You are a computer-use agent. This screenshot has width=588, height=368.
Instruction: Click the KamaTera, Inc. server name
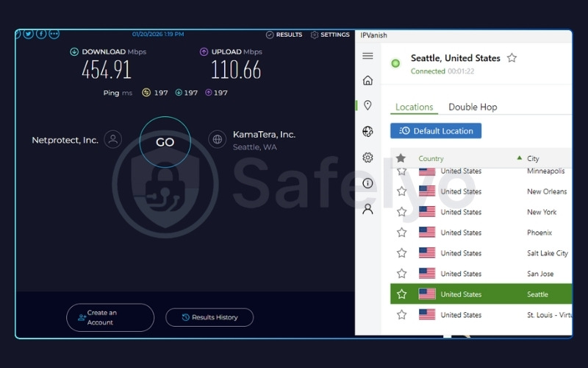[x=264, y=135]
